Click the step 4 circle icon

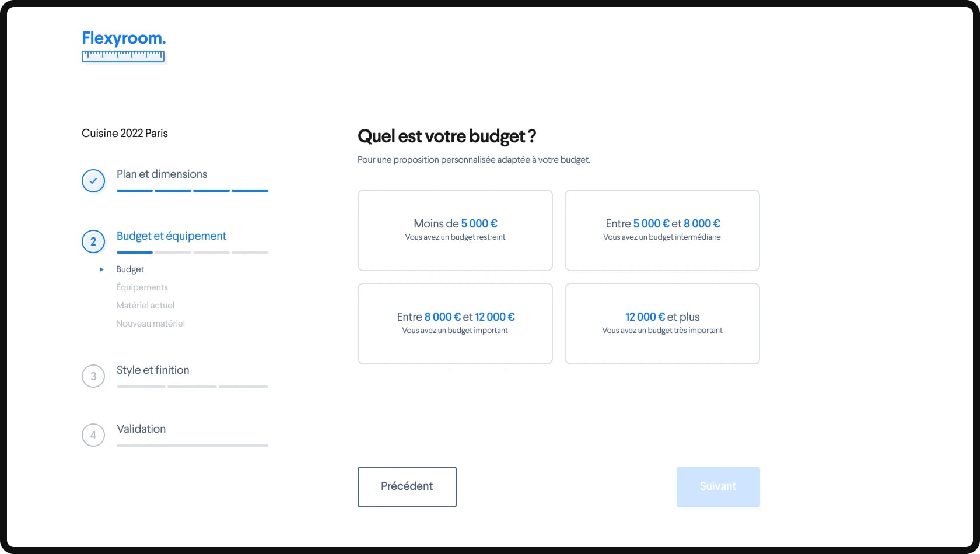[x=93, y=435]
